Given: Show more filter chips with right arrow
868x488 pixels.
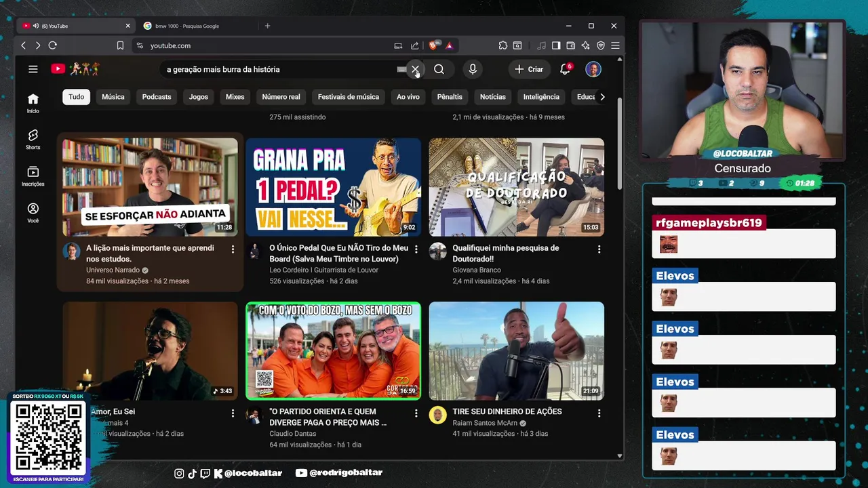Looking at the screenshot, I should [x=602, y=97].
